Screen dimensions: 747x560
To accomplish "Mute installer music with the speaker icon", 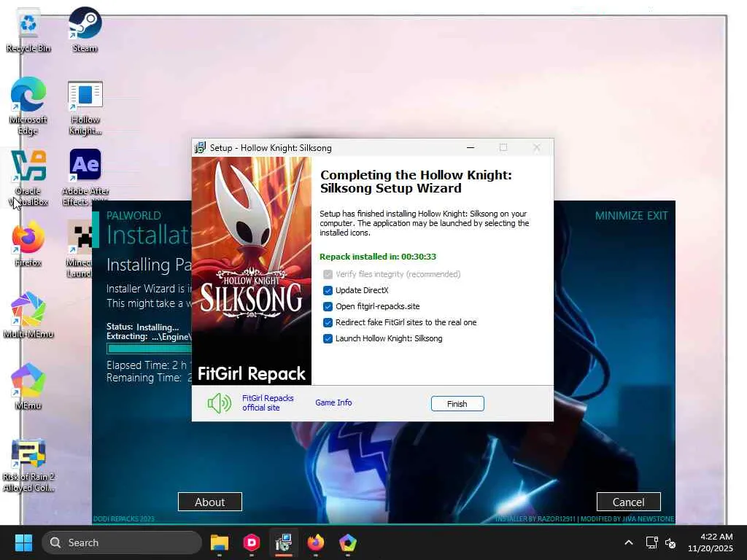I will point(219,403).
